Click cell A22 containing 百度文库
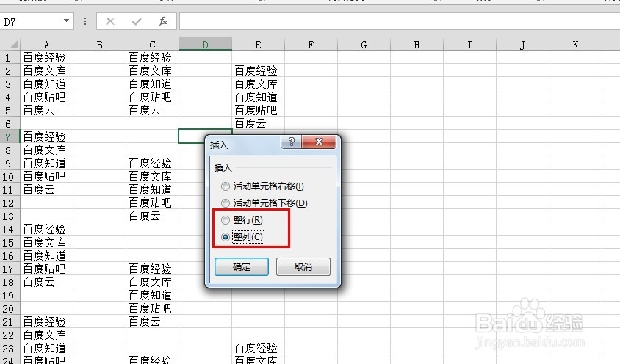 click(x=47, y=335)
